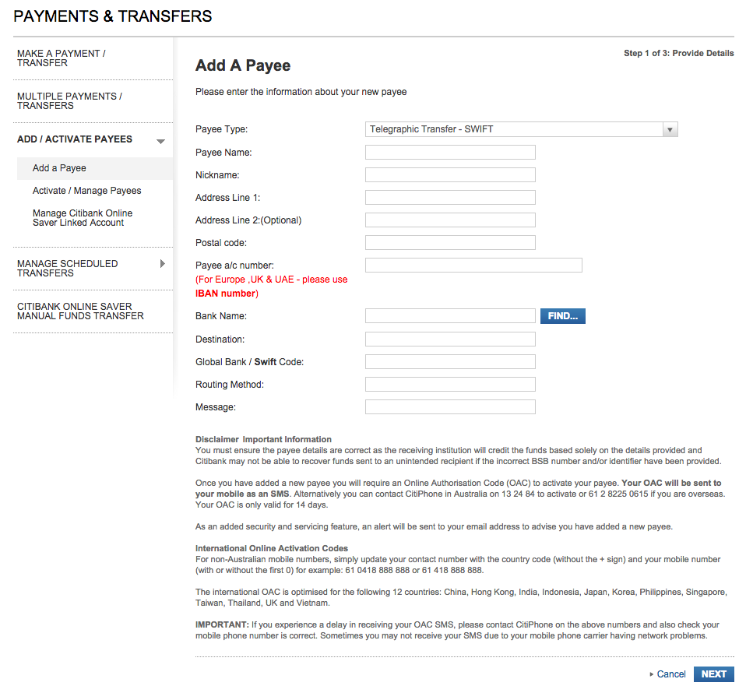746x700 pixels.
Task: Click the Global Bank / Swift Code field
Action: click(x=450, y=362)
